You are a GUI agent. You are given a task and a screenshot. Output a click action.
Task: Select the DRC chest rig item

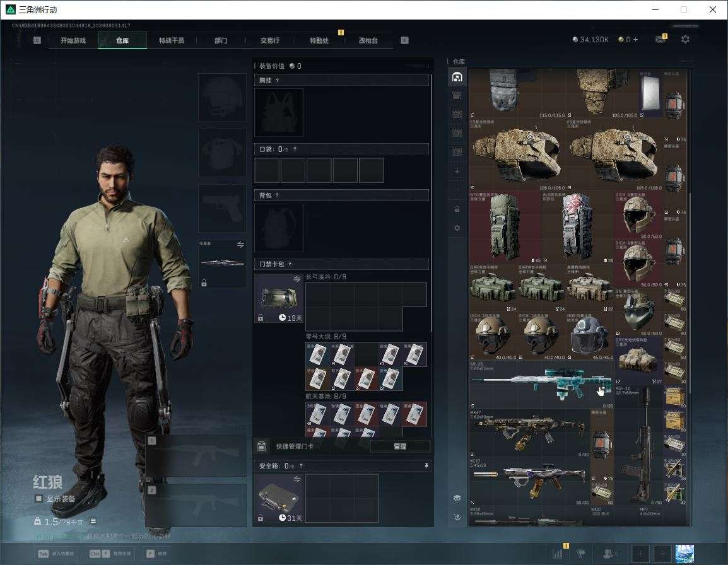(x=638, y=360)
